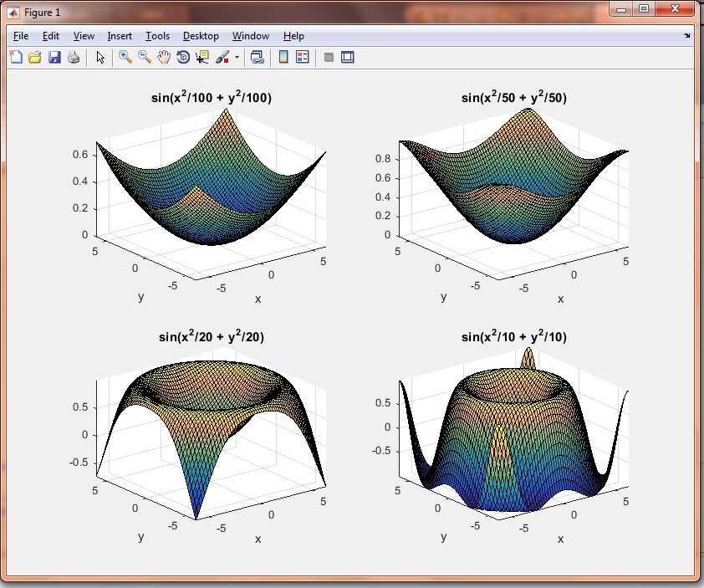Click the x axis label of top-left plot
This screenshot has height=588, width=704.
[258, 299]
